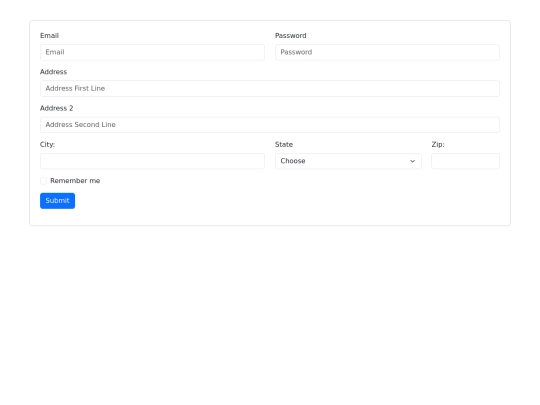Open the State Choose dropdown

point(348,161)
